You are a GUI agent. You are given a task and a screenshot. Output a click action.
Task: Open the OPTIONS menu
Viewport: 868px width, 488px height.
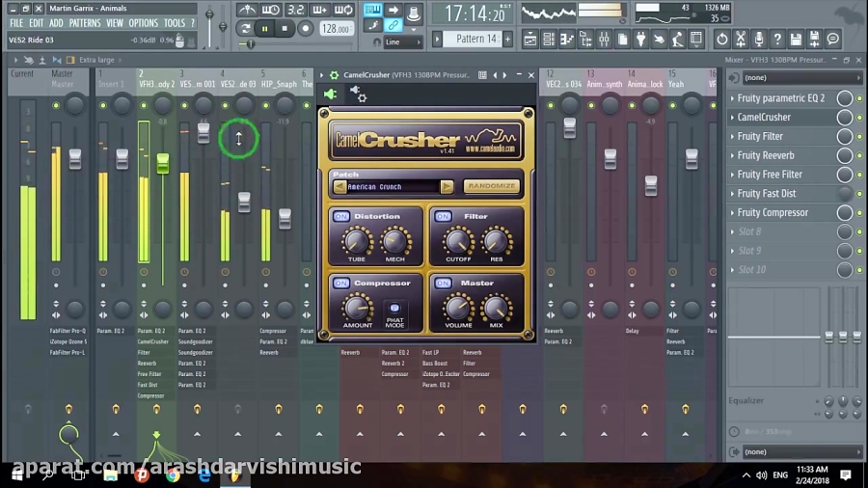pos(144,23)
